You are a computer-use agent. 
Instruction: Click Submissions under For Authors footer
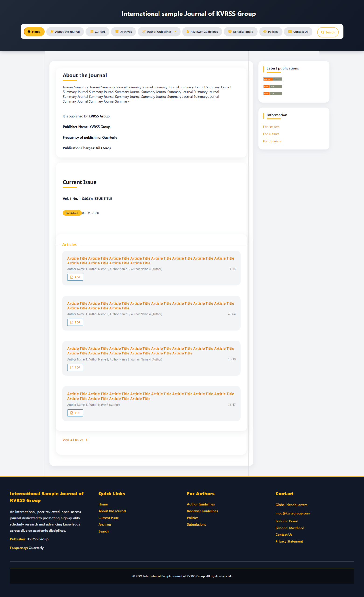tap(196, 524)
